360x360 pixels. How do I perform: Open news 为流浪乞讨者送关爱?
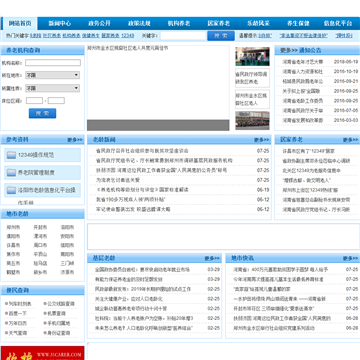(x=118, y=180)
